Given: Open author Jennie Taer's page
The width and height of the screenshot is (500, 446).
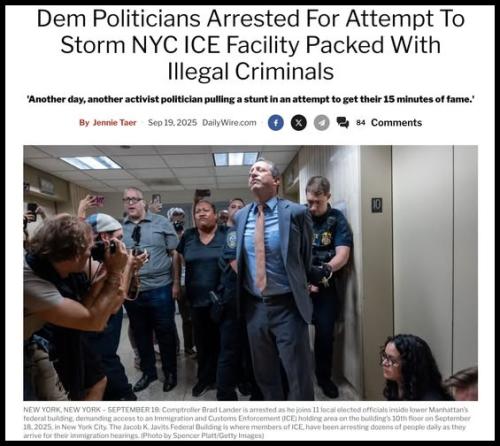Looking at the screenshot, I should 115,123.
